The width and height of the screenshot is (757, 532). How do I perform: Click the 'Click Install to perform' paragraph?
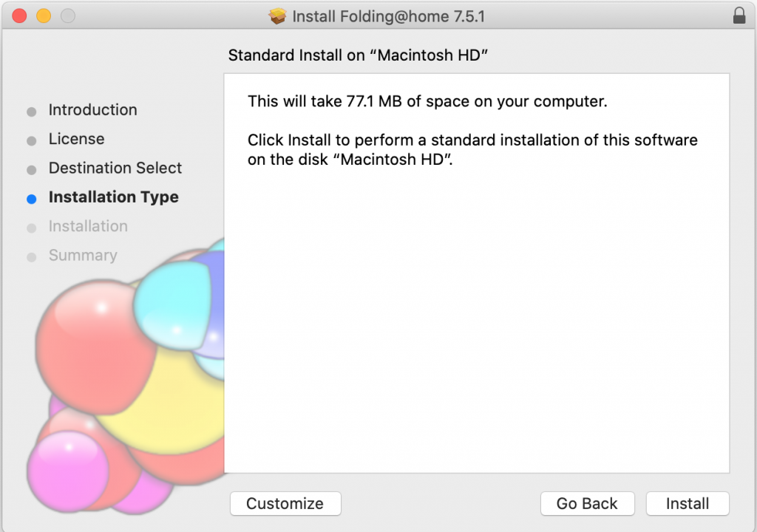(472, 150)
